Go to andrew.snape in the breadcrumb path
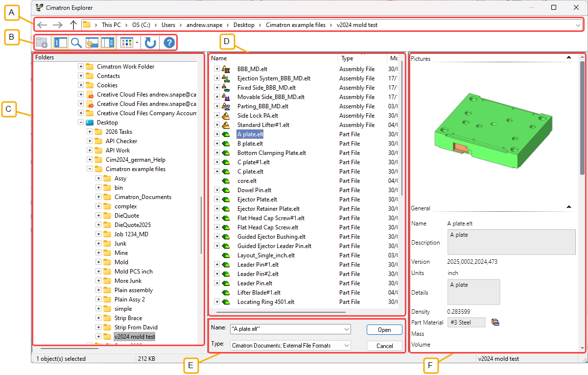588x375 pixels. [x=205, y=25]
